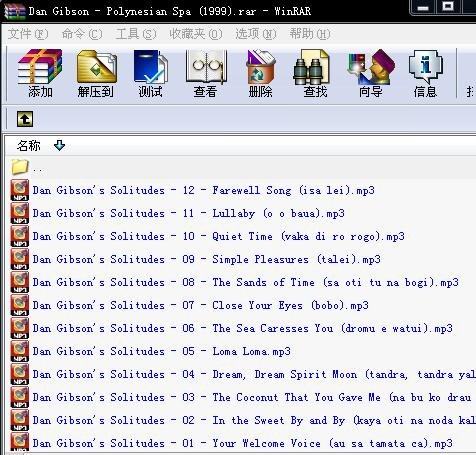Image resolution: width=476 pixels, height=455 pixels.
Task: Click the 解压到 (Extract To) icon
Action: [x=96, y=73]
